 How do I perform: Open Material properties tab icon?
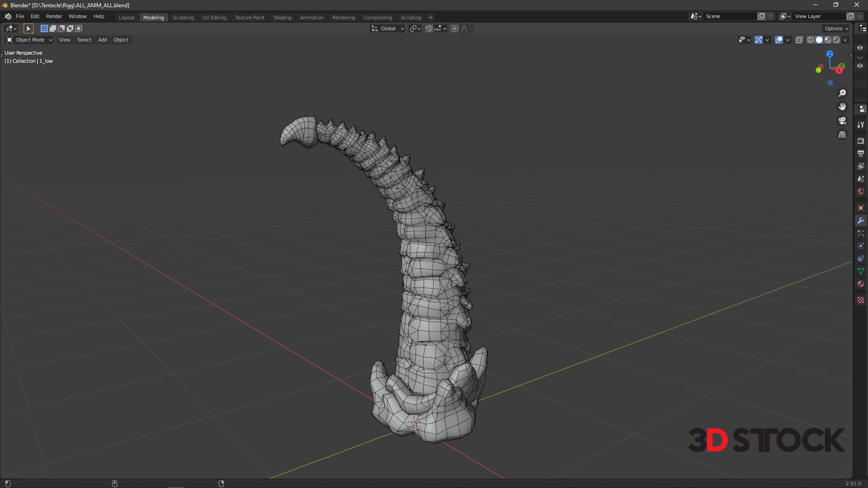tap(860, 284)
